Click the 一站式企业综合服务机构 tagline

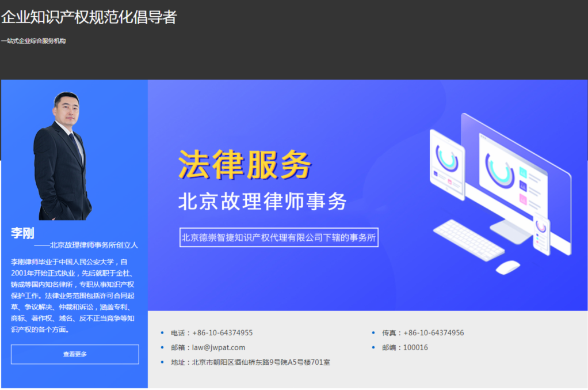(33, 41)
